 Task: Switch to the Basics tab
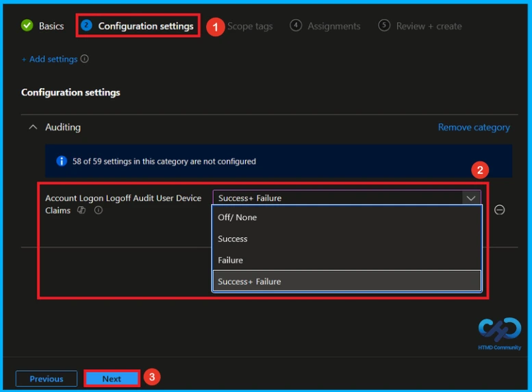(x=51, y=26)
